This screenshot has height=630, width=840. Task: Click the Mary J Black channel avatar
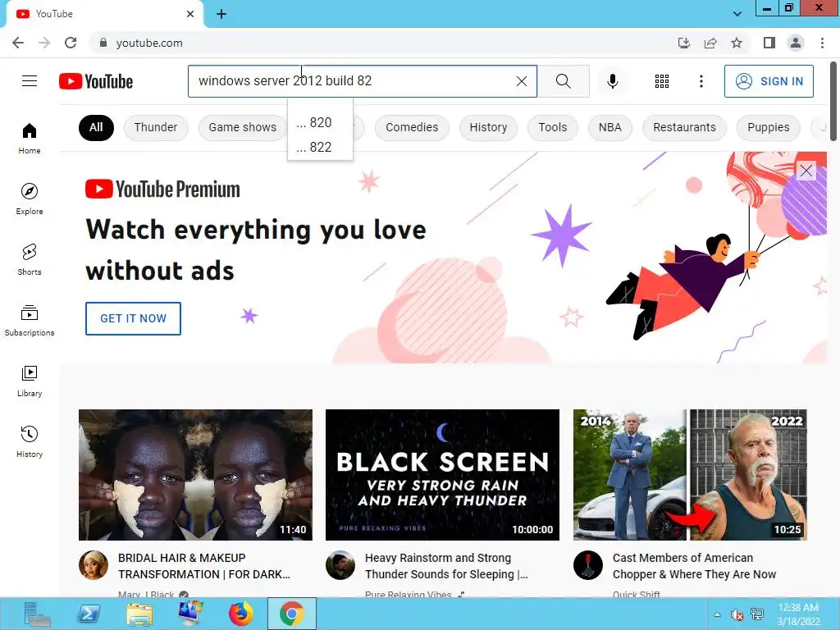pyautogui.click(x=94, y=565)
